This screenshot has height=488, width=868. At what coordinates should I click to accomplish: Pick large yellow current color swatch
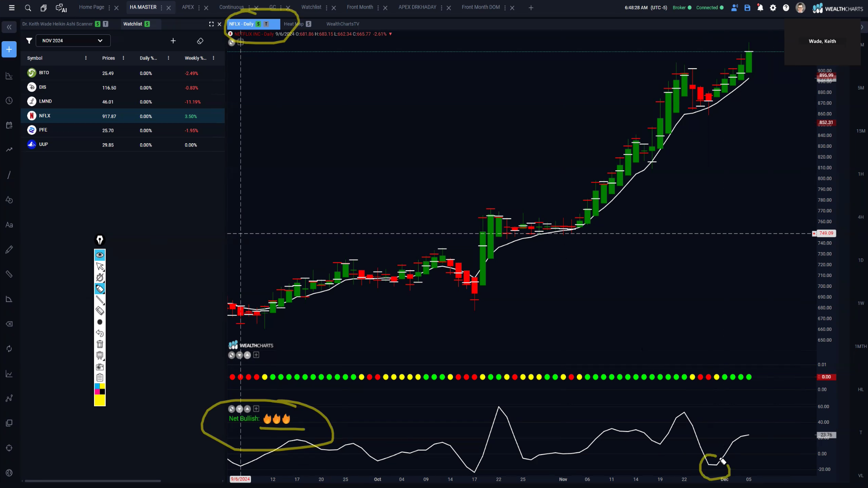(x=100, y=400)
